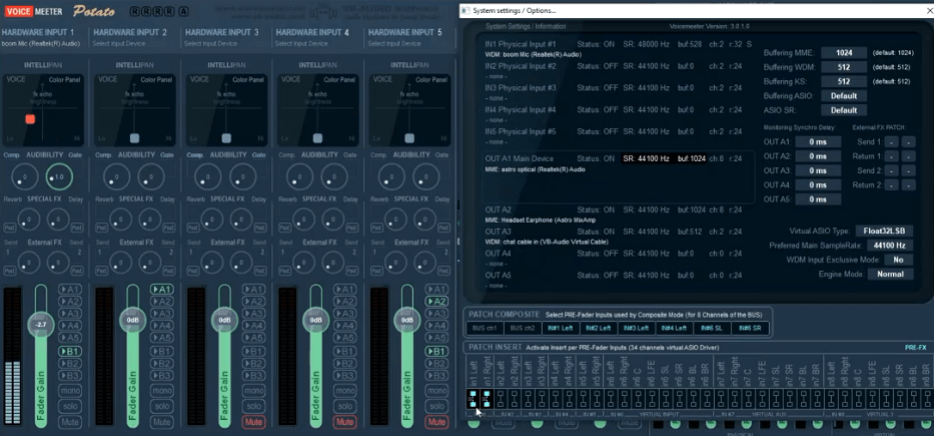Select BUS ch2 in Patch Composite
This screenshot has width=936, height=438.
(522, 328)
